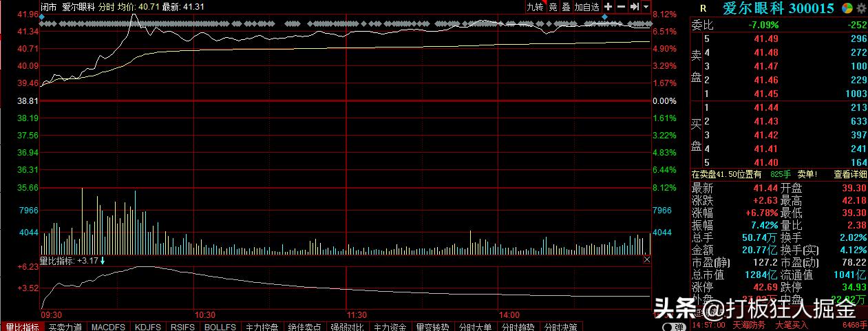
Task: Click the 38.81 previous close axis label
Action: [29, 100]
